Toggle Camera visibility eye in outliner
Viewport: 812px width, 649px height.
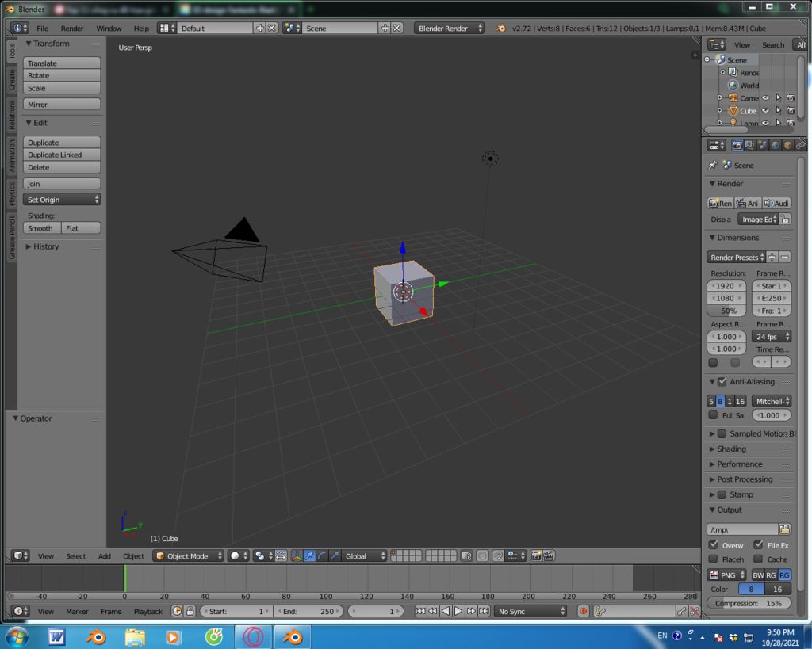pos(765,97)
